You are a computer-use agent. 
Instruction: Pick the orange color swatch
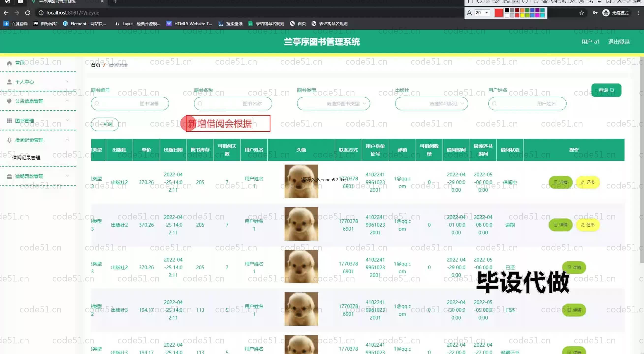[522, 11]
